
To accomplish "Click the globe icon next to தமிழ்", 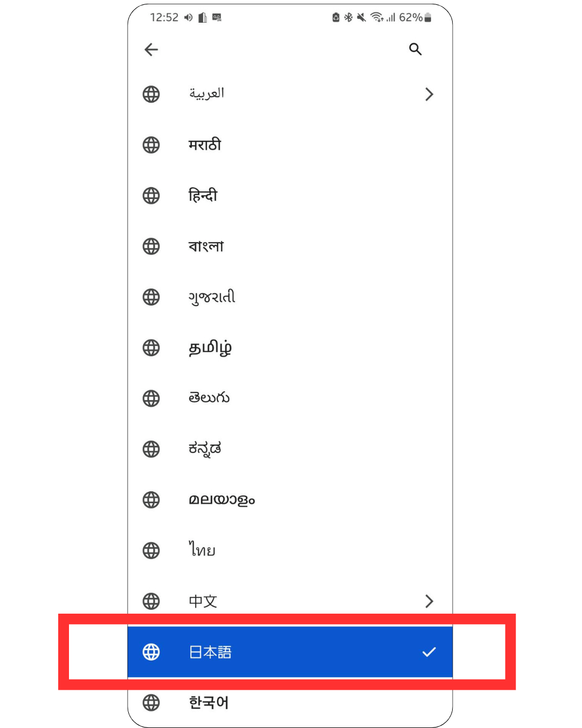I will (x=151, y=348).
